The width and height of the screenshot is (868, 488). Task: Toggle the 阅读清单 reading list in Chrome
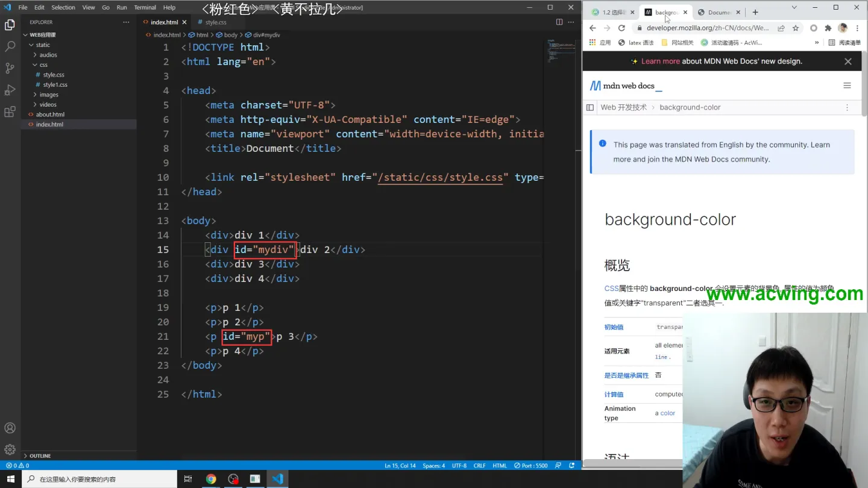pos(849,42)
